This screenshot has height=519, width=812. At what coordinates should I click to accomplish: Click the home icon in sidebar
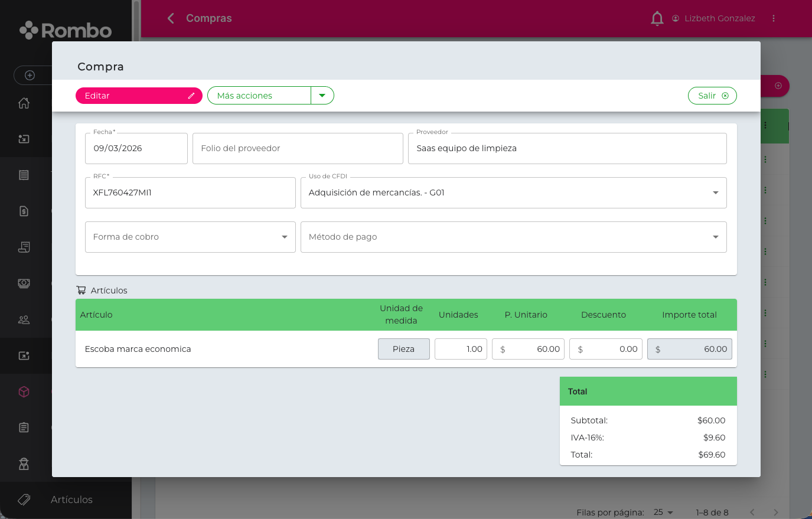point(24,103)
